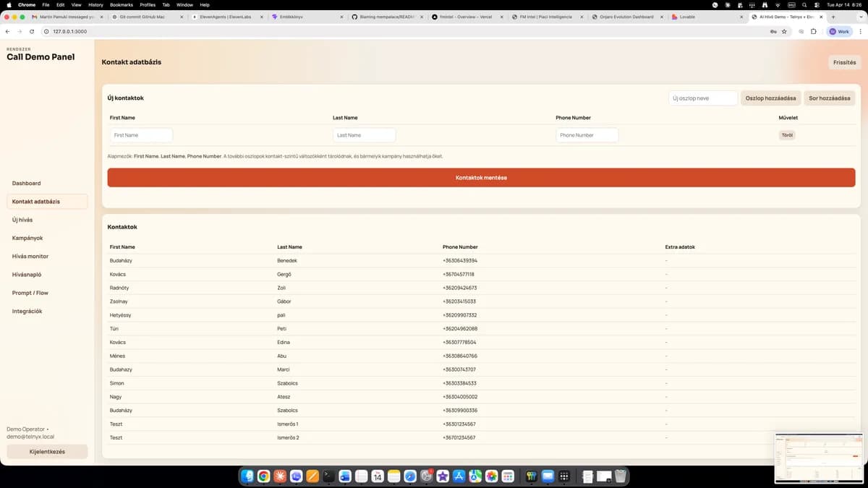Bookmark this page with the star icon
The width and height of the screenshot is (868, 488).
(784, 32)
